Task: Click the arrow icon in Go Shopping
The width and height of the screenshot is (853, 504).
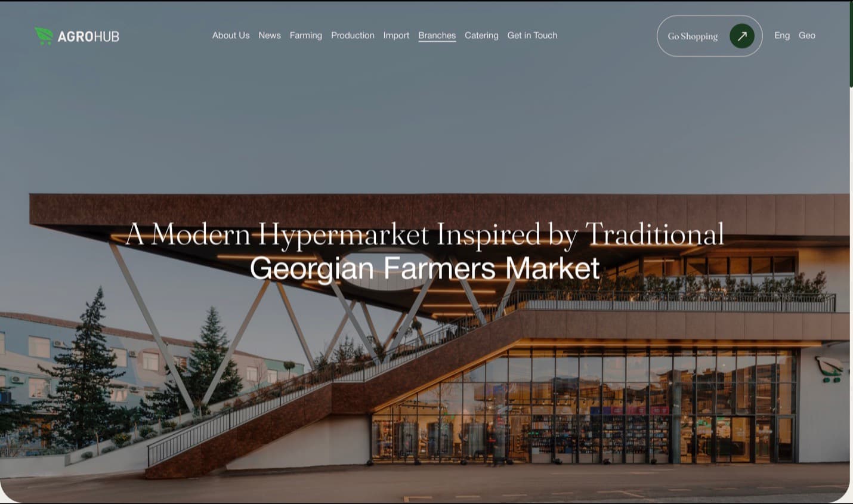Action: pyautogui.click(x=742, y=36)
